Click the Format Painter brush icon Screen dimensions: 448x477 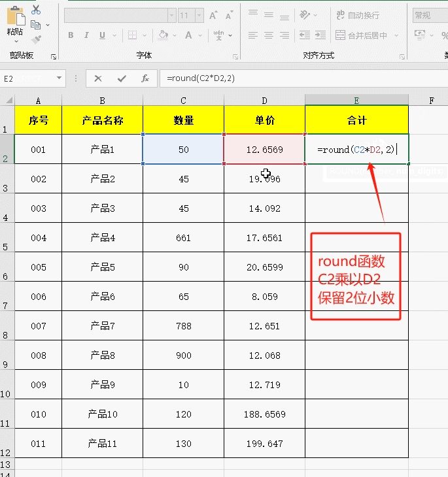[x=36, y=40]
